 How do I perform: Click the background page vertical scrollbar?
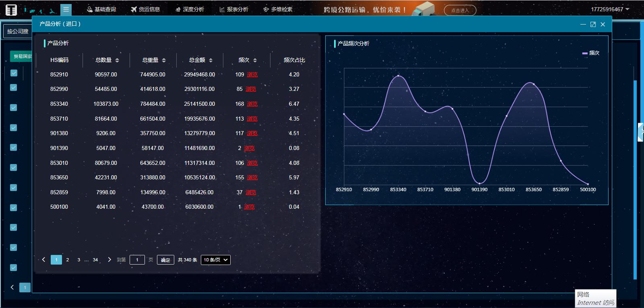635,180
